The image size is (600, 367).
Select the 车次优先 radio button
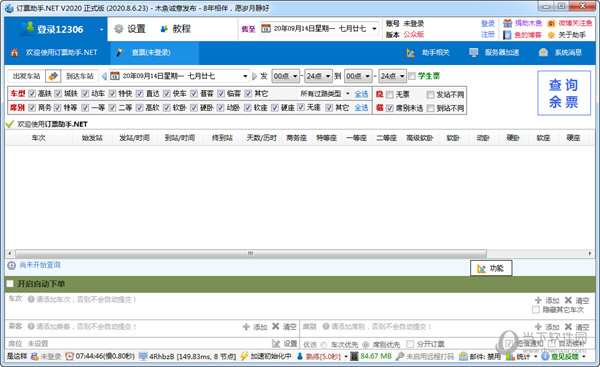[324, 344]
